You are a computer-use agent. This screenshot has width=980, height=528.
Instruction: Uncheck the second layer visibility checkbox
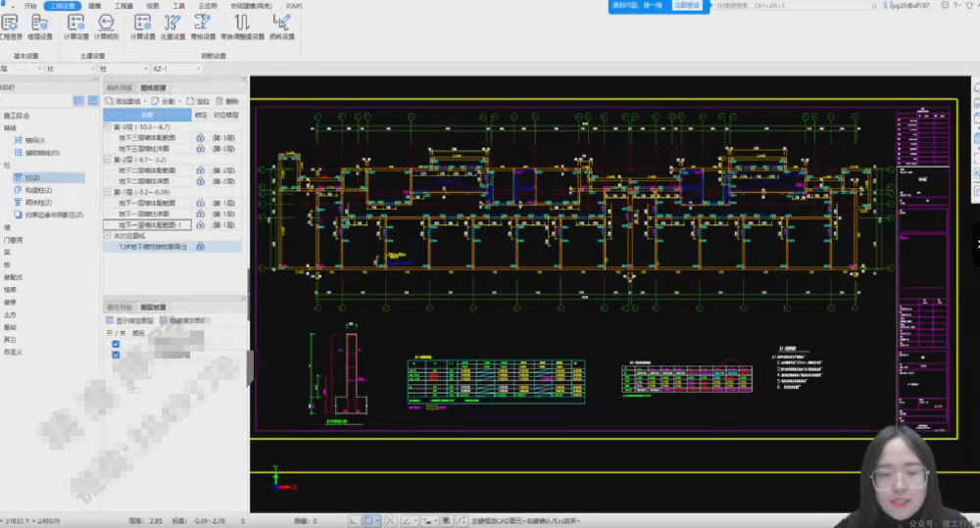(116, 355)
